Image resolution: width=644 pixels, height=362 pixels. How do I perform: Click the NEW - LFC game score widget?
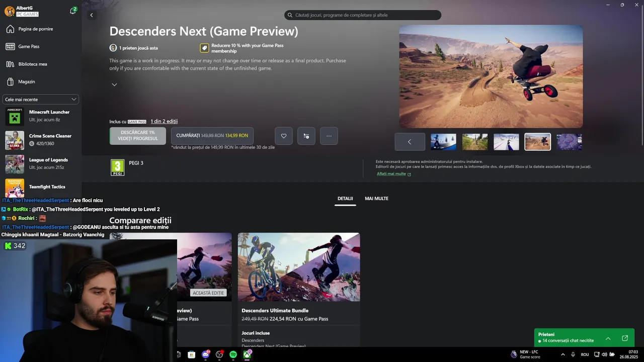[525, 354]
